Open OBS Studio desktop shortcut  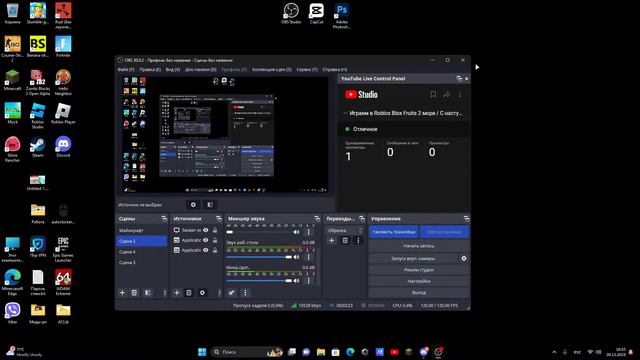pyautogui.click(x=291, y=14)
